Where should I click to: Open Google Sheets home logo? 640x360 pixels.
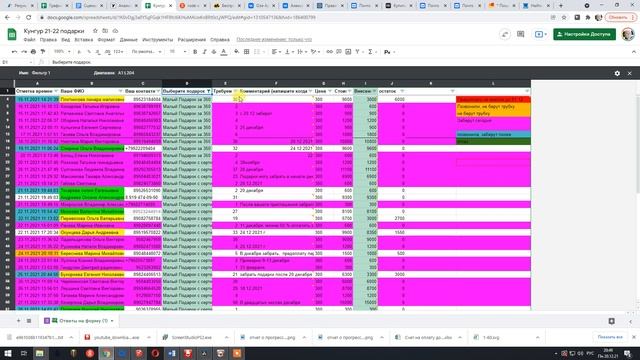point(12,34)
